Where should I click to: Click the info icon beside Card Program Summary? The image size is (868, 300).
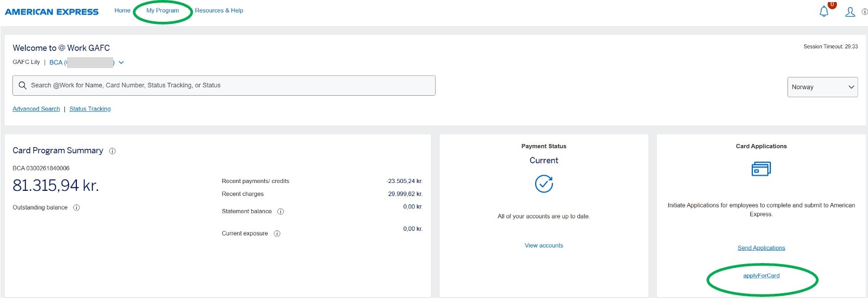112,151
